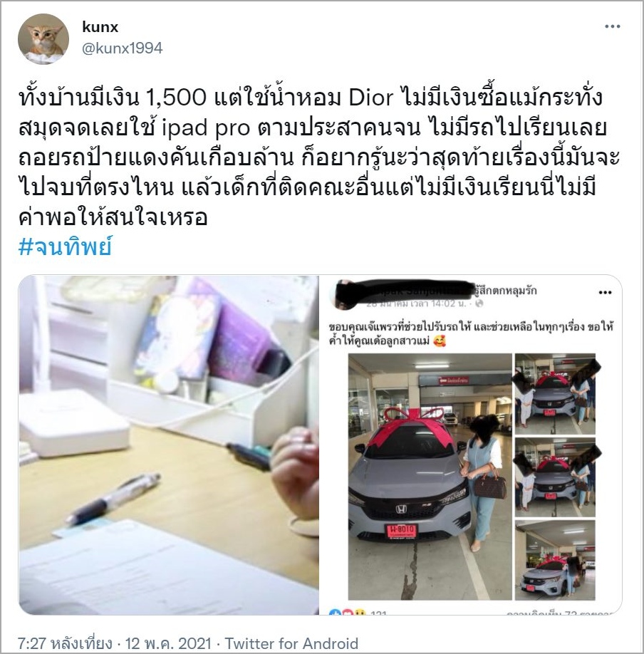Click the three-dot menu in embedded Facebook post
The width and height of the screenshot is (644, 654).
coord(605,292)
